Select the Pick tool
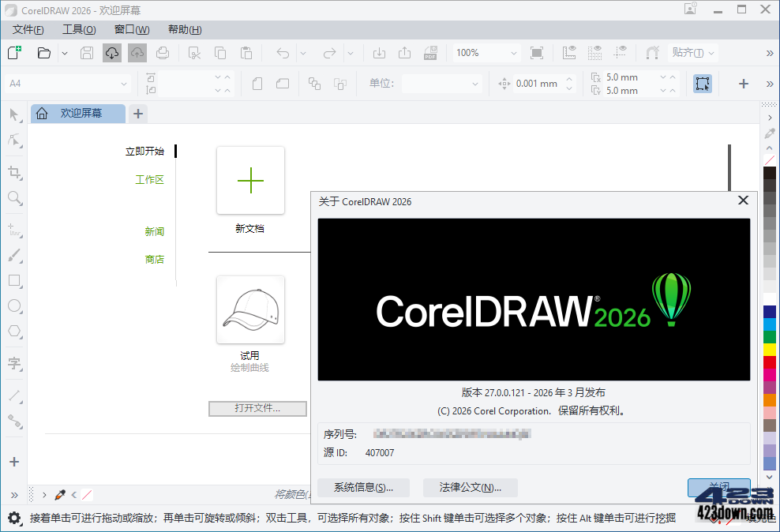This screenshot has height=532, width=780. (14, 114)
